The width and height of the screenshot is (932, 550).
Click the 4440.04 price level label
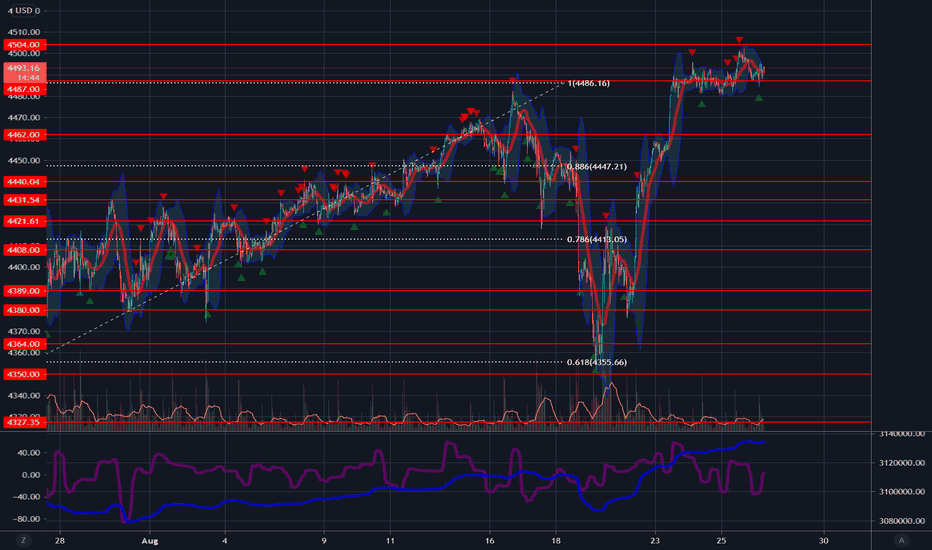pos(24,181)
